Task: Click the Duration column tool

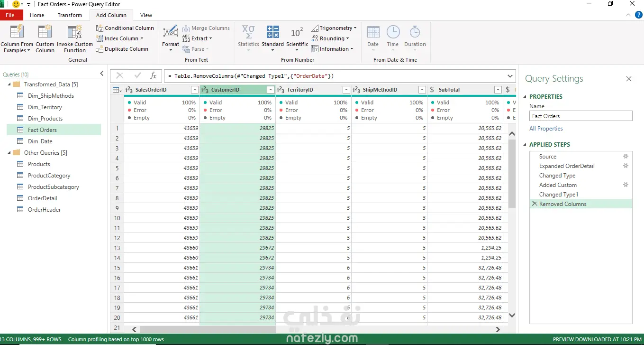Action: coord(415,38)
